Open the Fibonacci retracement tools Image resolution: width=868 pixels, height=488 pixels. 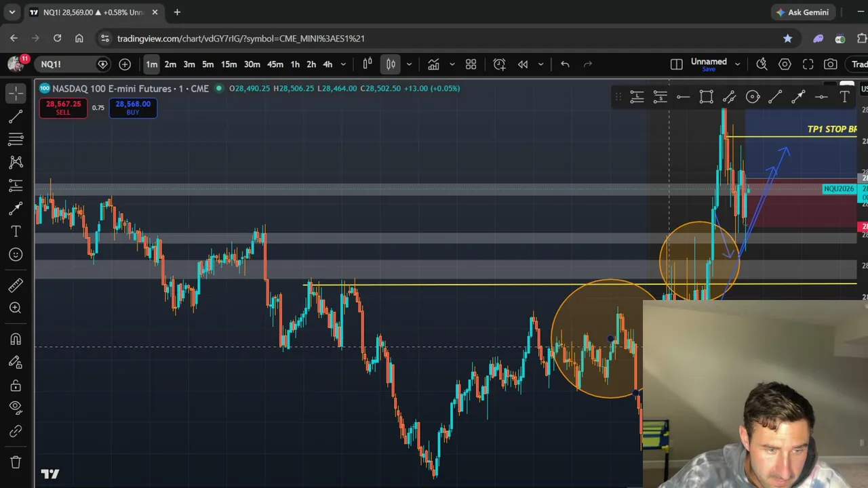coord(16,139)
